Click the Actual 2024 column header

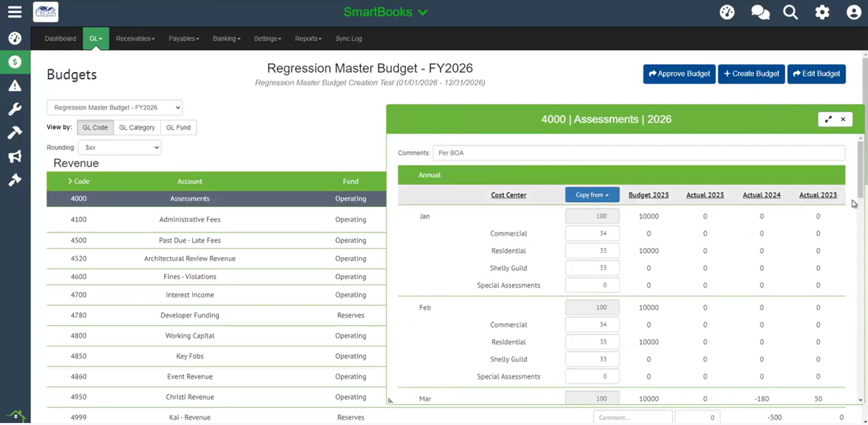pyautogui.click(x=761, y=195)
